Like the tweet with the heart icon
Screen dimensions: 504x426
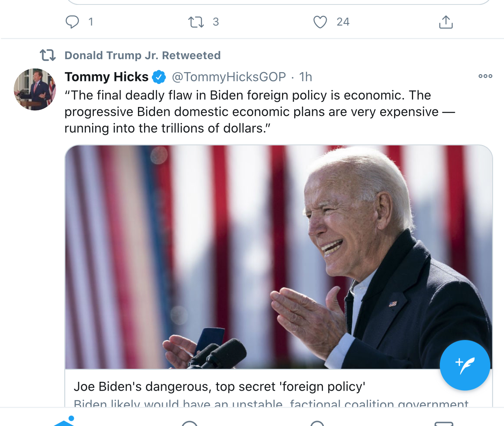[320, 22]
